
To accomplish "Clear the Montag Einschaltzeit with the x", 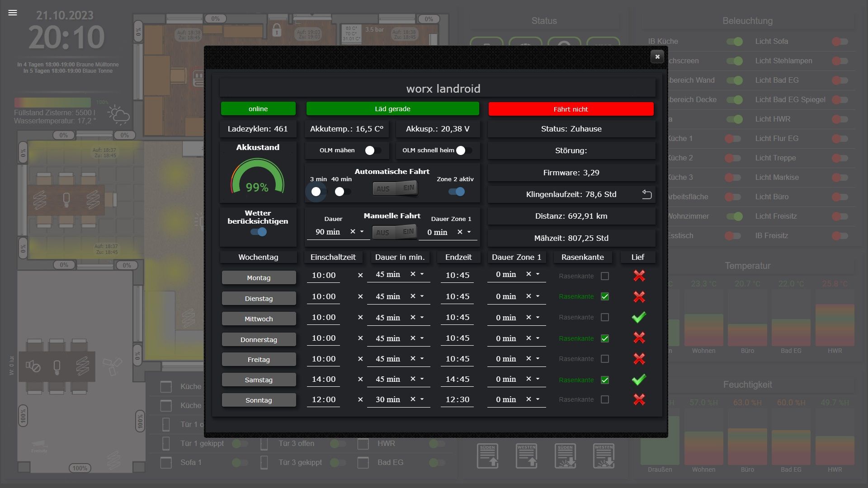I will (360, 275).
